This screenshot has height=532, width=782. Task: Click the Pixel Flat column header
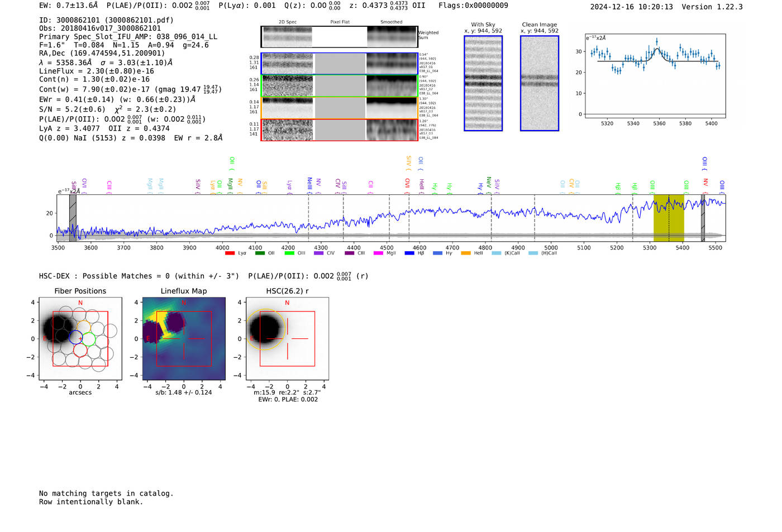pos(340,22)
